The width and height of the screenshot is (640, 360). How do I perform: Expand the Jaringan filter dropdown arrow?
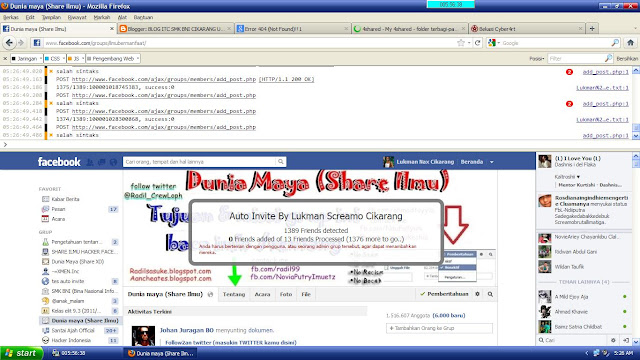(x=40, y=58)
